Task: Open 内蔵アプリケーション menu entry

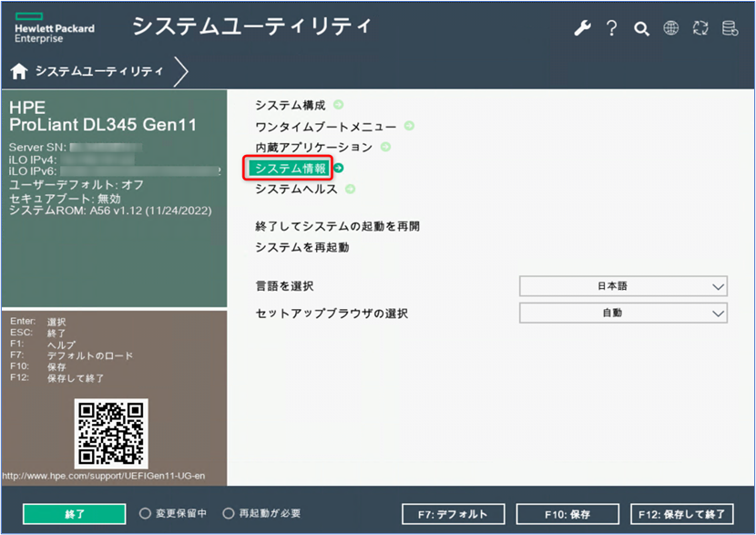Action: pos(314,147)
